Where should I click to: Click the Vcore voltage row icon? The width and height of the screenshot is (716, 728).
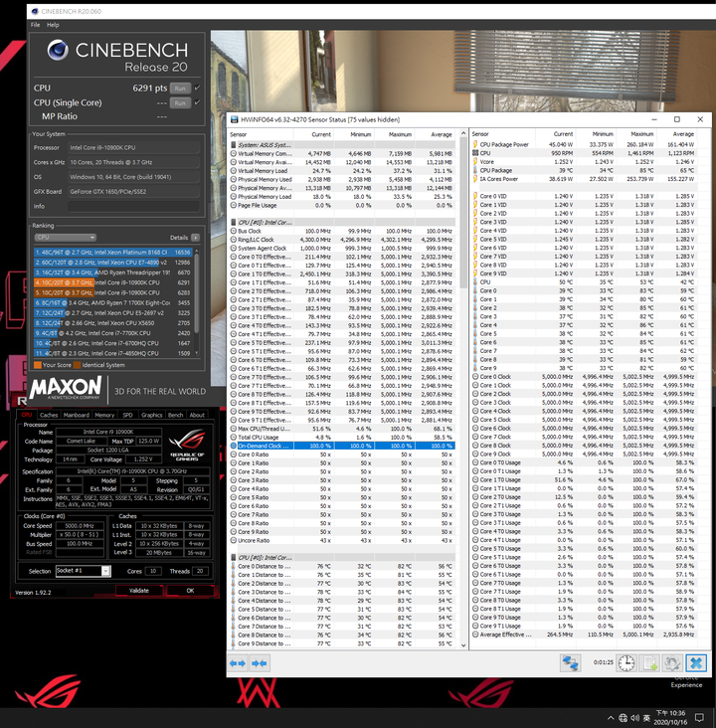475,161
